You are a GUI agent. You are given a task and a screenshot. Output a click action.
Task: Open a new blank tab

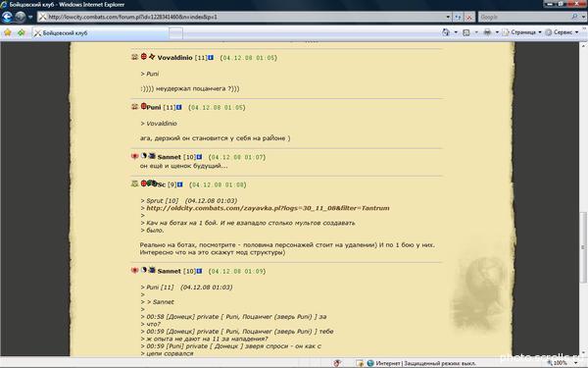175,33
